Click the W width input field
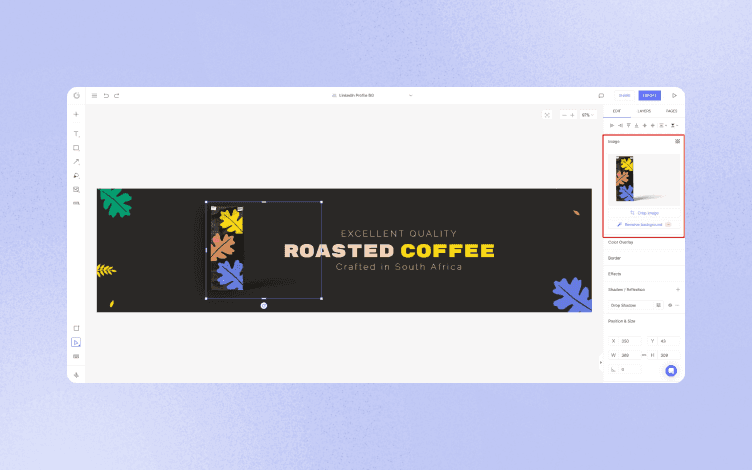Viewport: 752px width, 470px height. (625, 355)
